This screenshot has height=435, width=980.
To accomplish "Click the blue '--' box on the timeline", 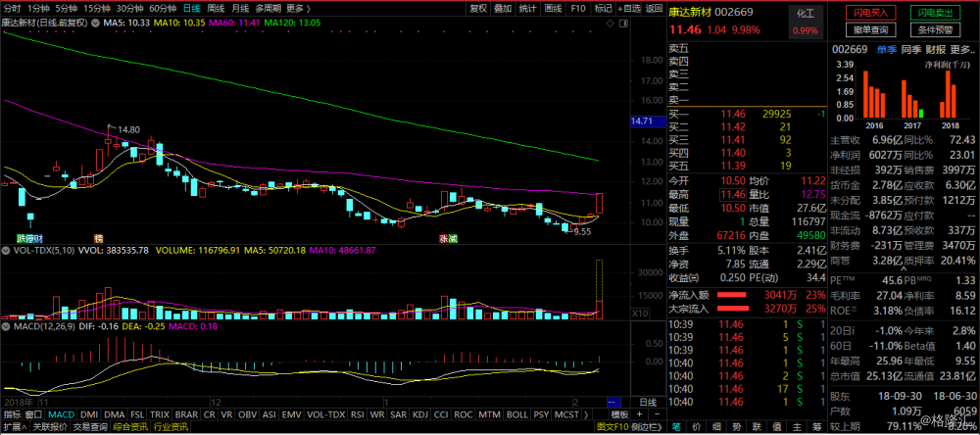I will point(612,402).
